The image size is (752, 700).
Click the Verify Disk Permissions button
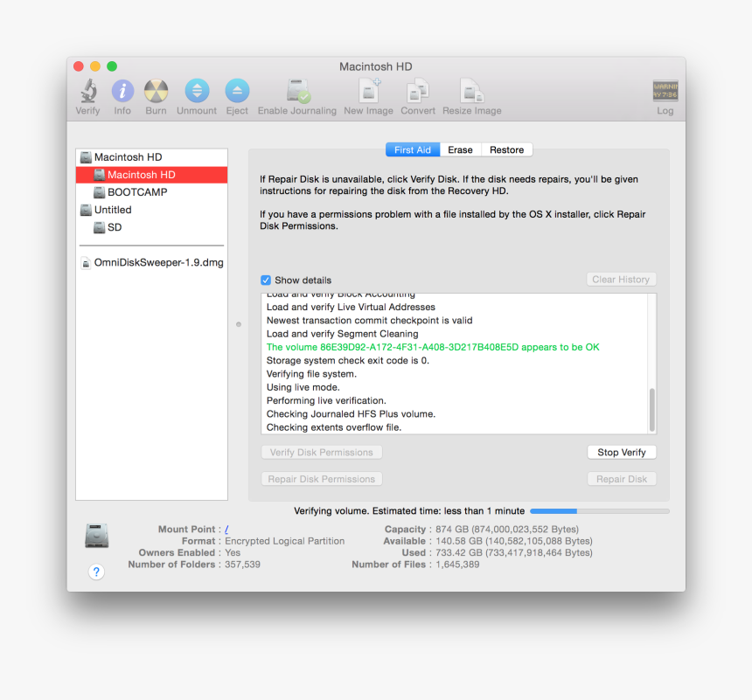(321, 452)
